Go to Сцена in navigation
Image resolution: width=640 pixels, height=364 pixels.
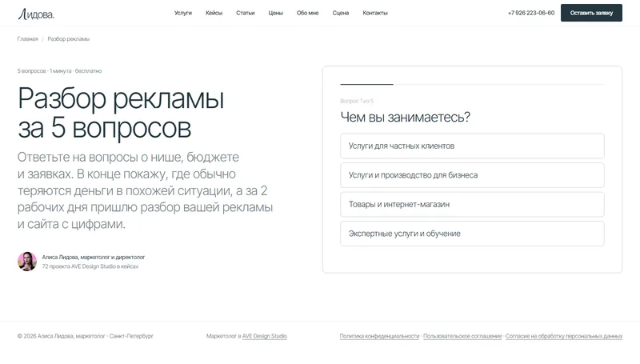(341, 13)
